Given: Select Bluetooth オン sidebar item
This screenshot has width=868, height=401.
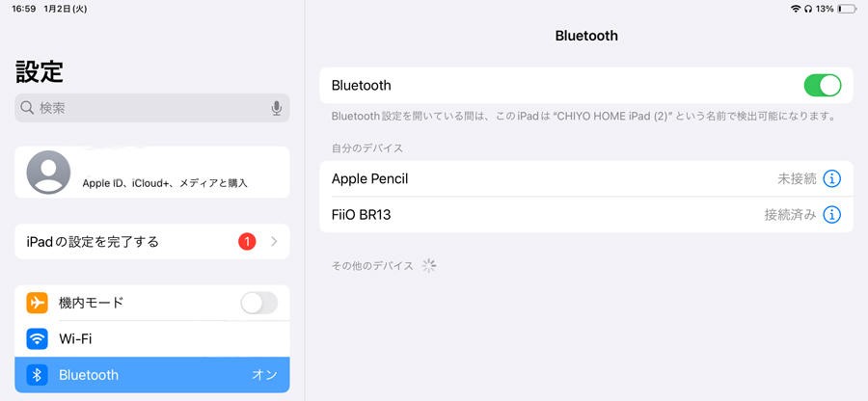Looking at the screenshot, I should coord(152,375).
